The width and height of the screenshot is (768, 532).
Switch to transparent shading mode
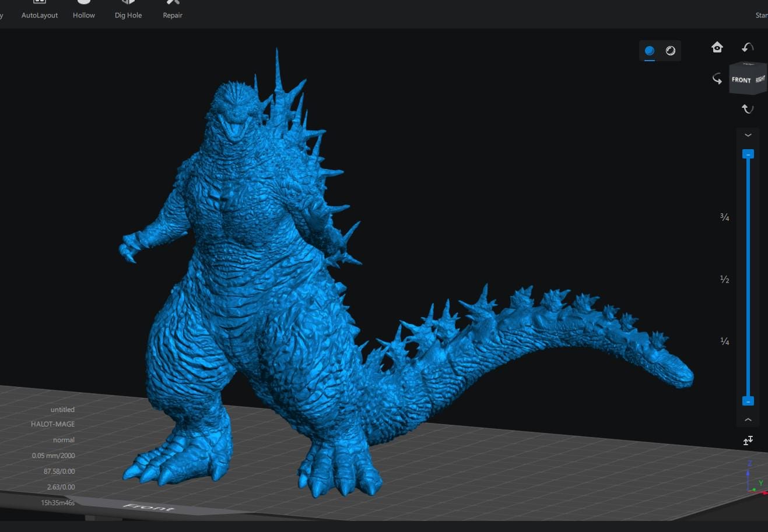(x=670, y=50)
